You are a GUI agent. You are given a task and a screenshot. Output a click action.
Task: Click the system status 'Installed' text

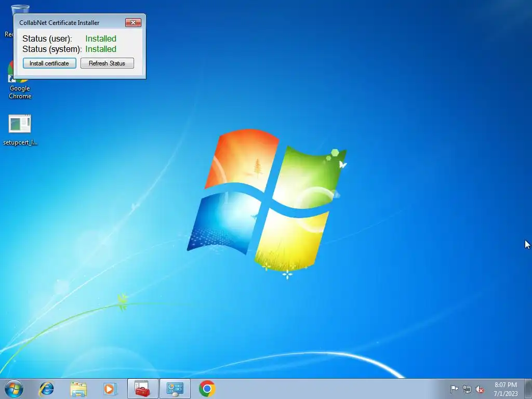click(101, 49)
